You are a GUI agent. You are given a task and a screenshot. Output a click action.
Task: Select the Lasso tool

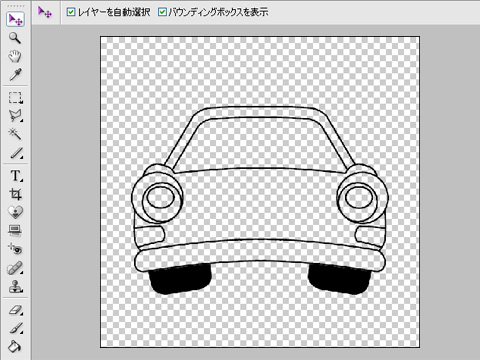pos(15,116)
